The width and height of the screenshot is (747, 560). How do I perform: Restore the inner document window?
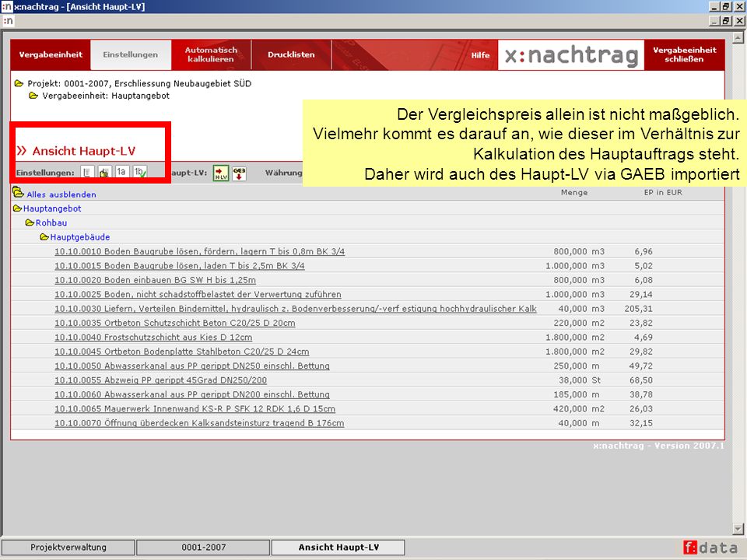coord(726,21)
